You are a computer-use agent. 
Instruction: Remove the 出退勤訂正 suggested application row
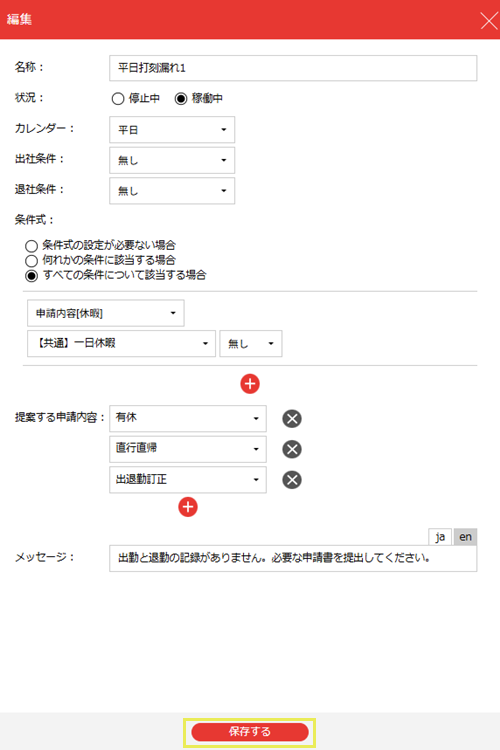(292, 480)
